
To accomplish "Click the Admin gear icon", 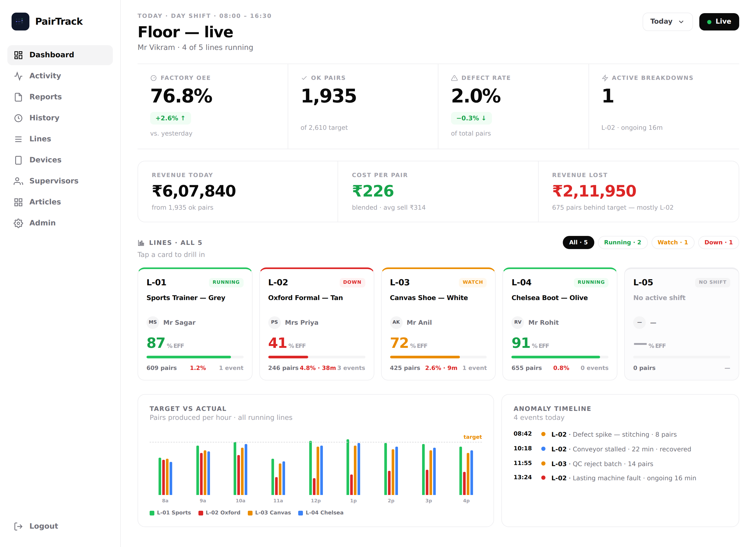I will point(18,223).
